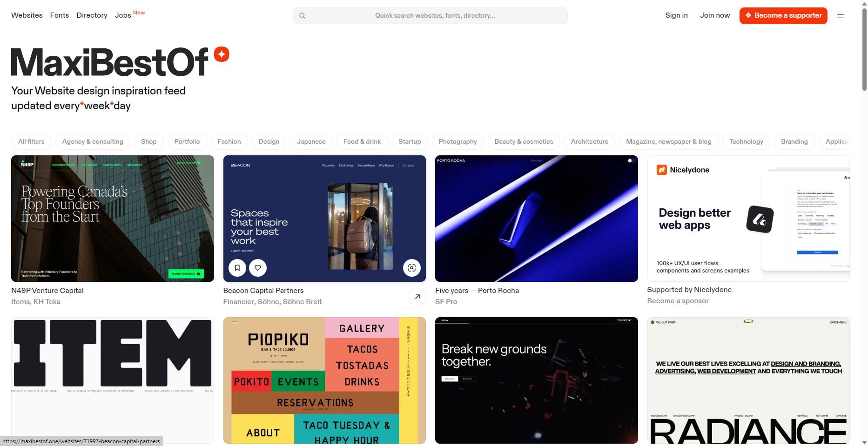The height and width of the screenshot is (446, 868).
Task: Click Five years — Porto Rocha title
Action: click(x=477, y=291)
